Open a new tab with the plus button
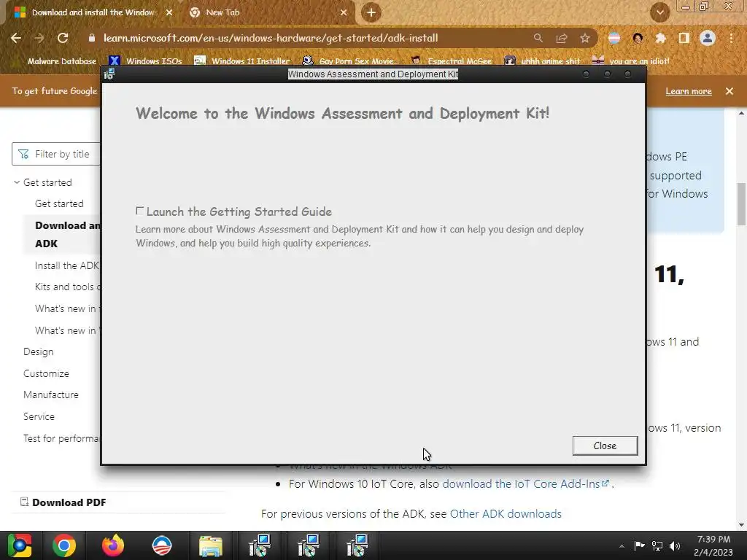747x560 pixels. click(x=371, y=12)
